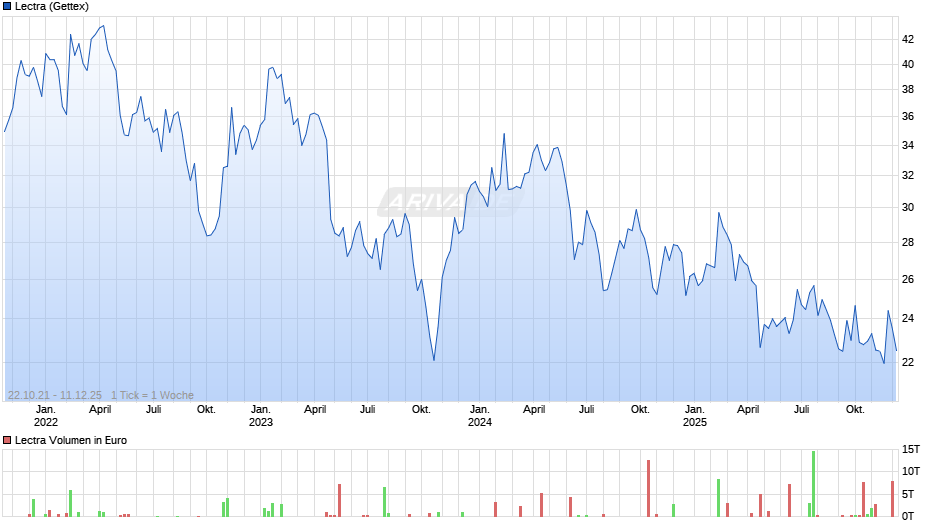Click the price axis value 36
Screen dimensions: 940x526
coord(908,117)
